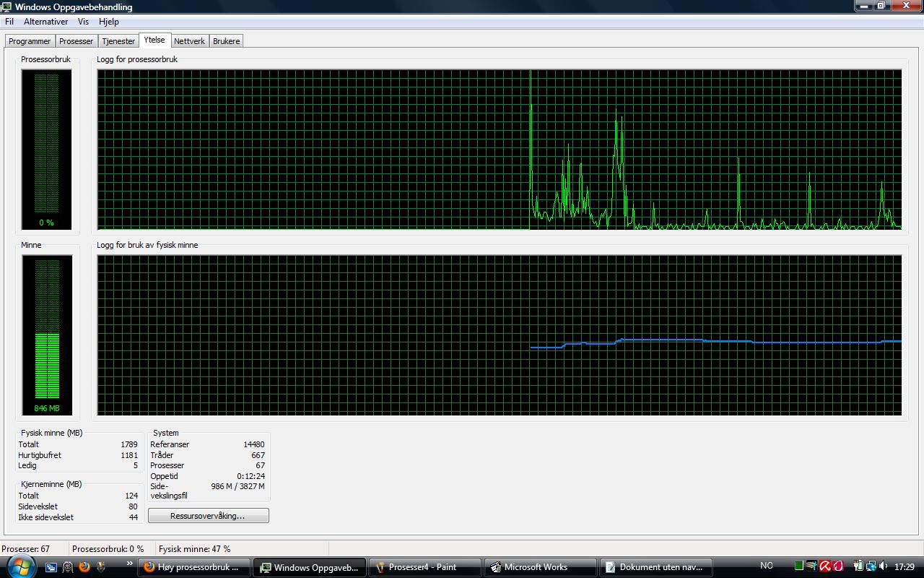Click the switch-between-windows quick launch icon
Viewport: 924px width, 578px height.
[51, 567]
